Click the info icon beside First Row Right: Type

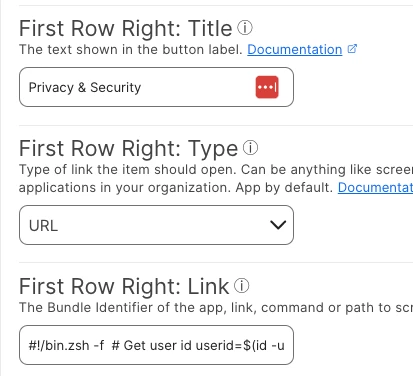250,148
